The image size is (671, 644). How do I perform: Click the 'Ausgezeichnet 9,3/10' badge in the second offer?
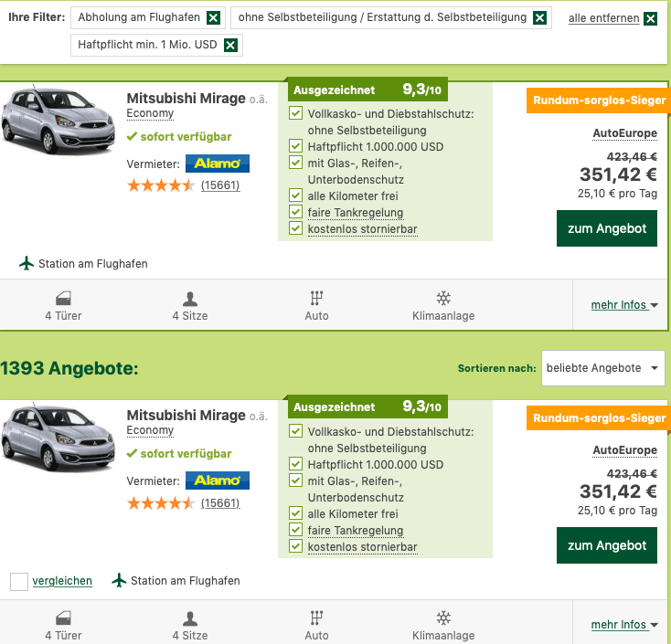tap(367, 406)
